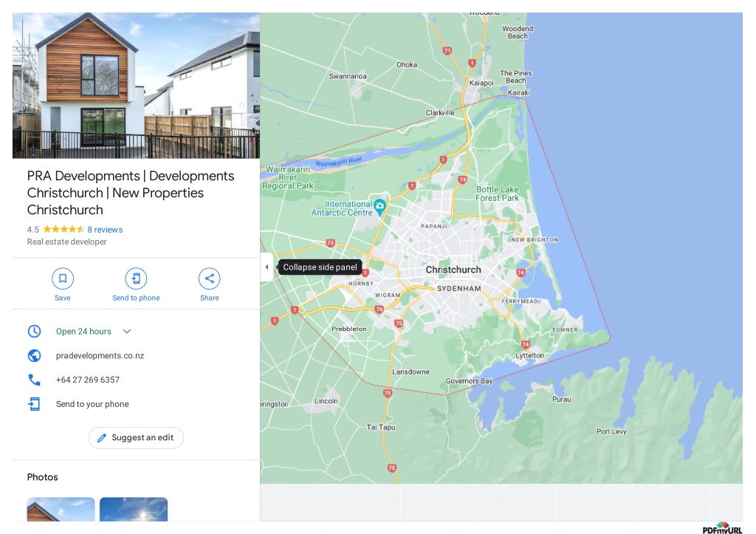Click the Photos section heading
Image resolution: width=756 pixels, height=534 pixels.
(x=42, y=477)
